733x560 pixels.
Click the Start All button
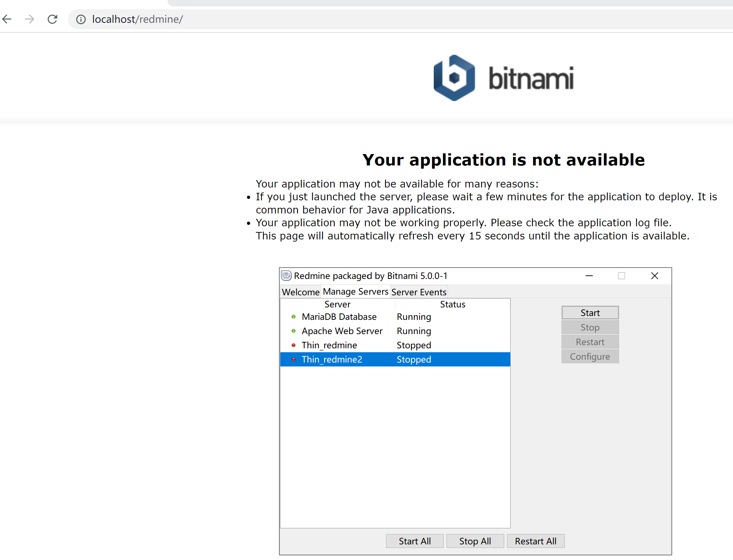point(415,541)
